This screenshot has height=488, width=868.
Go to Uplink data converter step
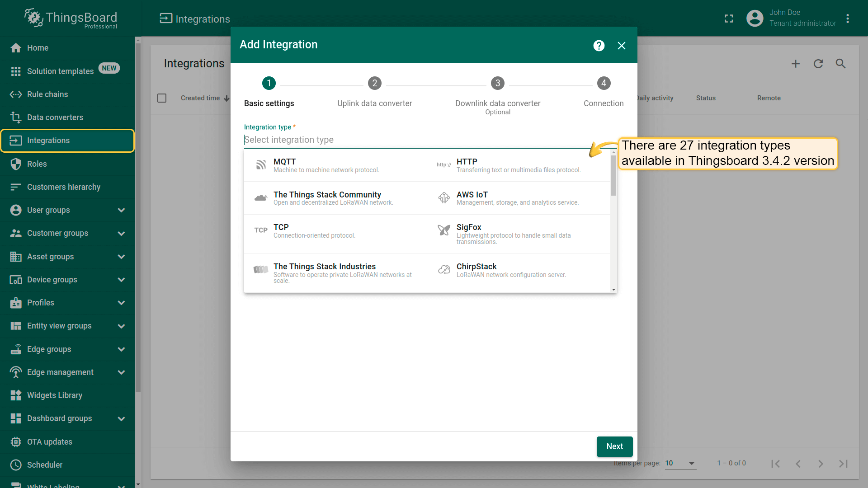coord(374,84)
